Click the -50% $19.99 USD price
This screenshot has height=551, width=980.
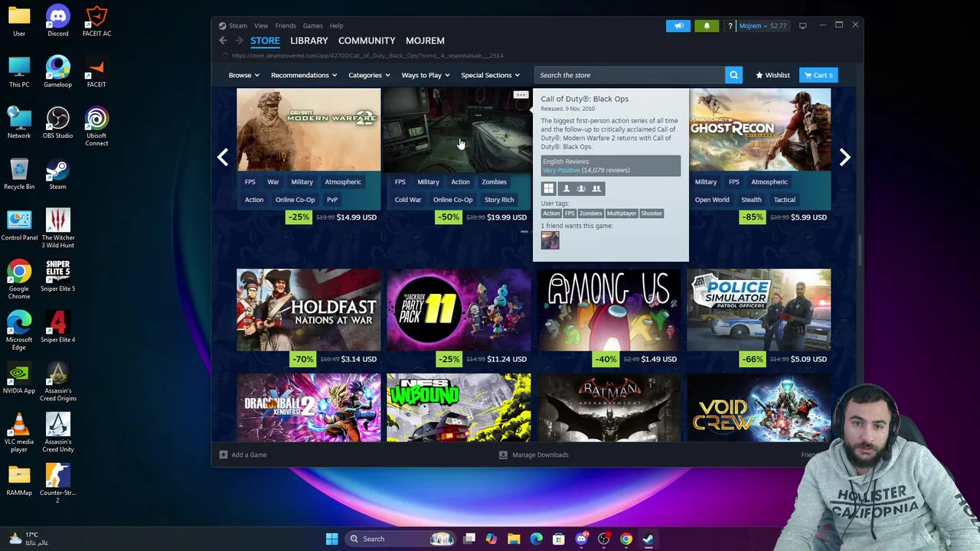(482, 217)
